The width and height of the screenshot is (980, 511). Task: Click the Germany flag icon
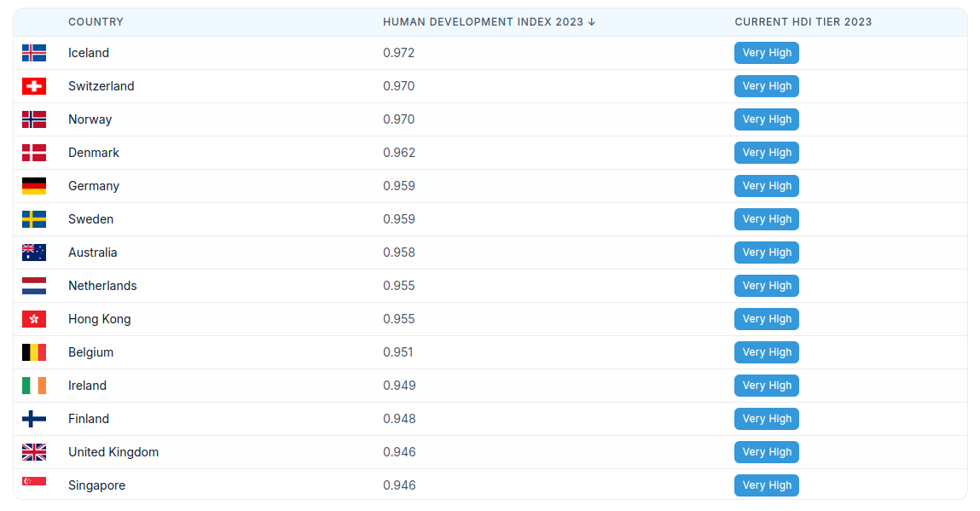[x=34, y=186]
